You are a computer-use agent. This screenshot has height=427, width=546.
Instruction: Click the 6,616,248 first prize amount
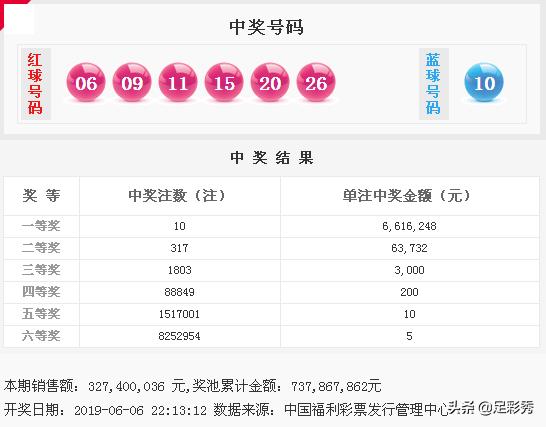(409, 226)
